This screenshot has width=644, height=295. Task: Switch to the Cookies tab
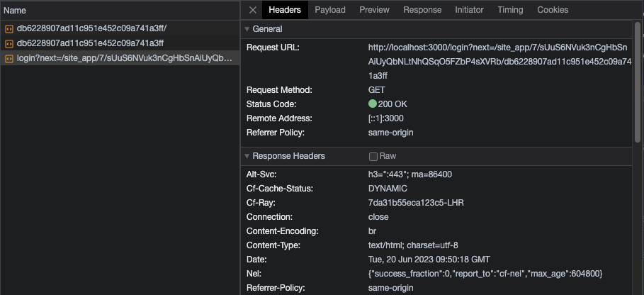pyautogui.click(x=553, y=10)
